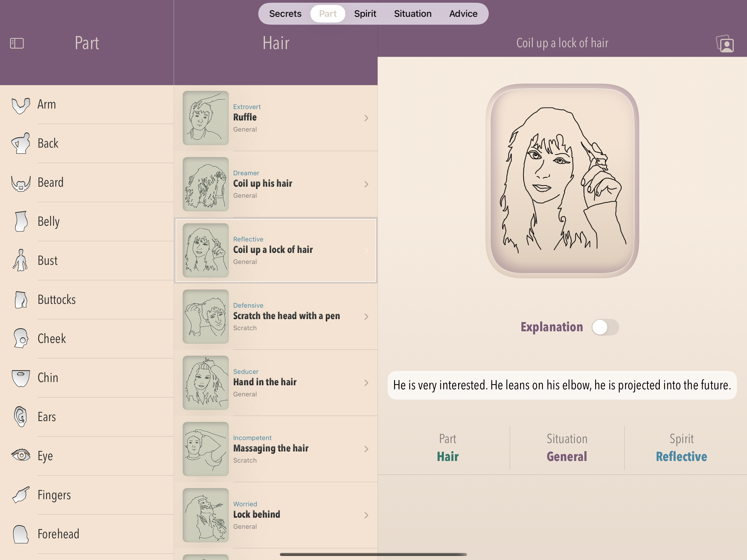The width and height of the screenshot is (747, 560).
Task: Choose the 'Beard' label
Action: tap(51, 182)
